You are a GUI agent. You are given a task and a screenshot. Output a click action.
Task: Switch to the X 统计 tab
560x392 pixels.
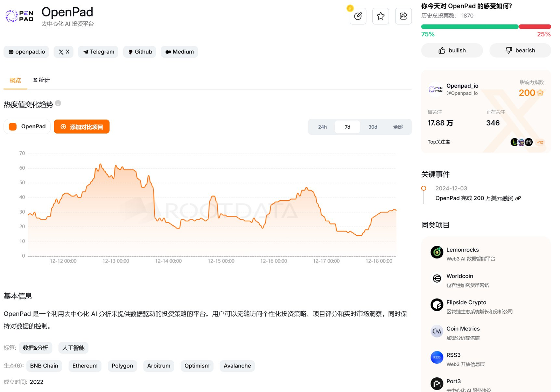[42, 80]
